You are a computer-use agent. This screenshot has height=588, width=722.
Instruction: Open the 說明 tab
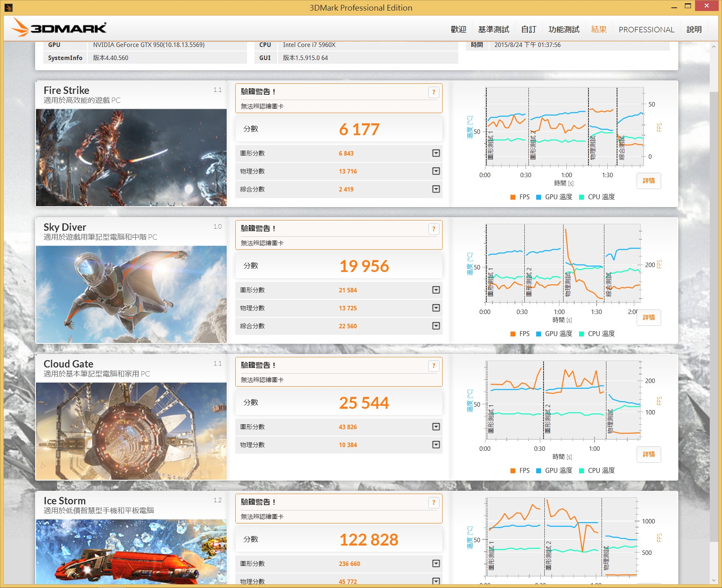pos(694,29)
